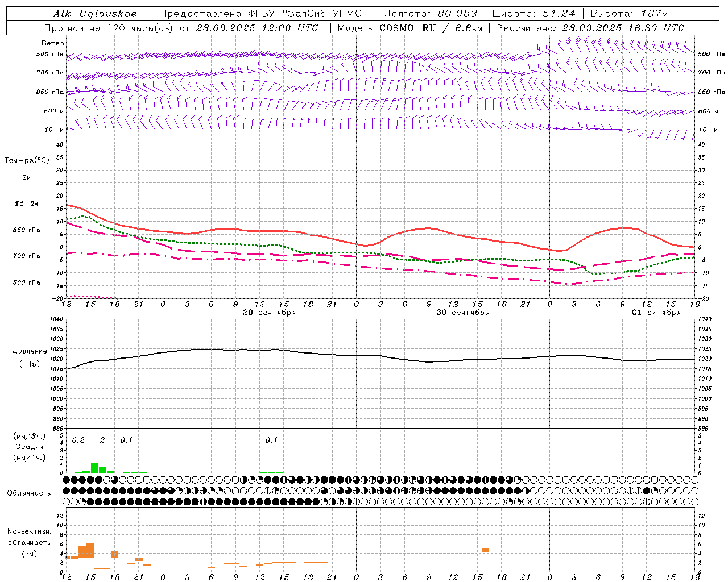Image resolution: width=728 pixels, height=582 pixels.
Task: Click the "(мм/3ч.)" precipitation unit label
Action: click(30, 436)
